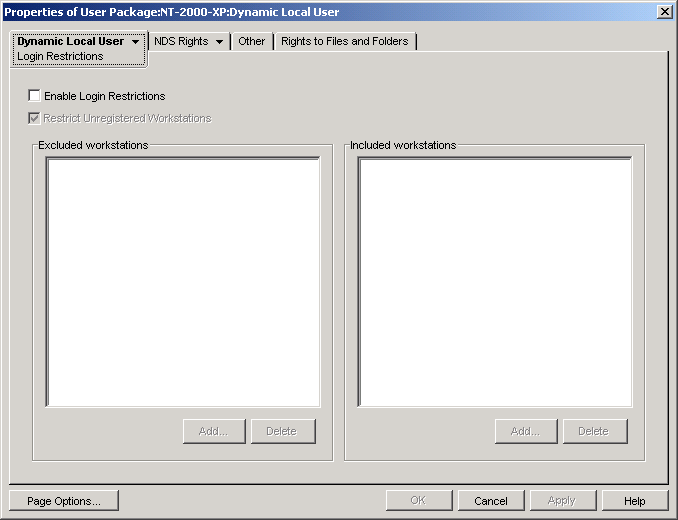Click the Apply button

click(x=563, y=501)
